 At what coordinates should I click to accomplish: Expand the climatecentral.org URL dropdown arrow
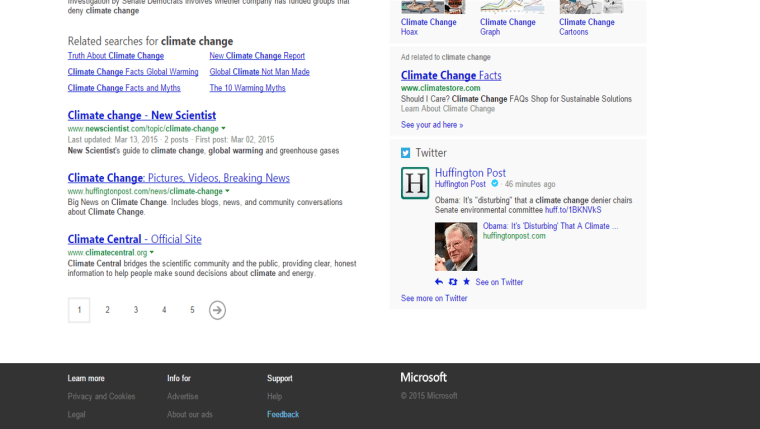pos(152,253)
